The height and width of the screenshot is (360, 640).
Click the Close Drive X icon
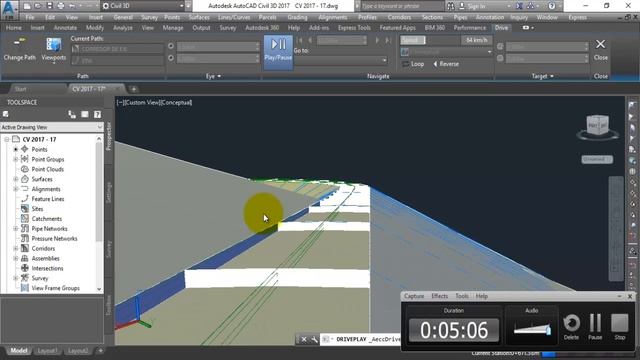pyautogui.click(x=600, y=44)
